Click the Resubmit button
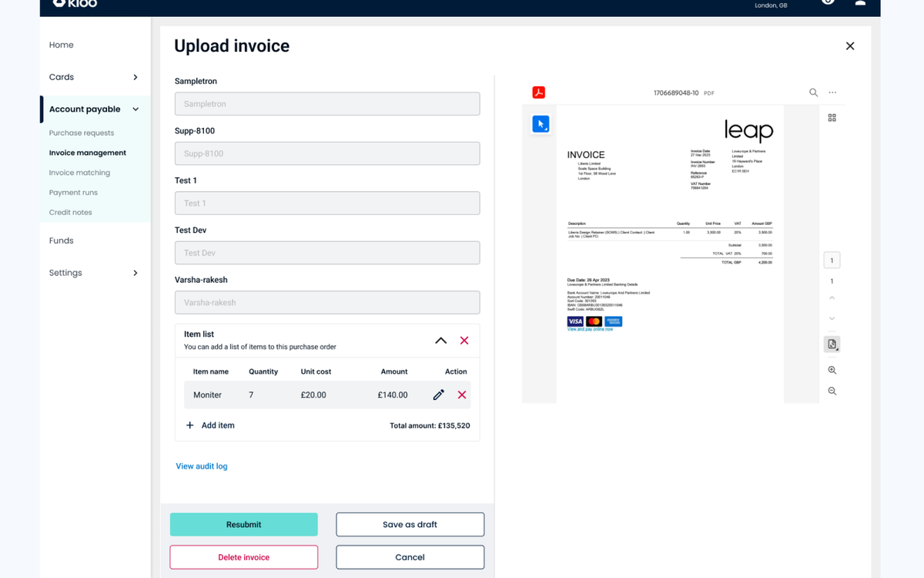This screenshot has width=924, height=578. click(244, 524)
